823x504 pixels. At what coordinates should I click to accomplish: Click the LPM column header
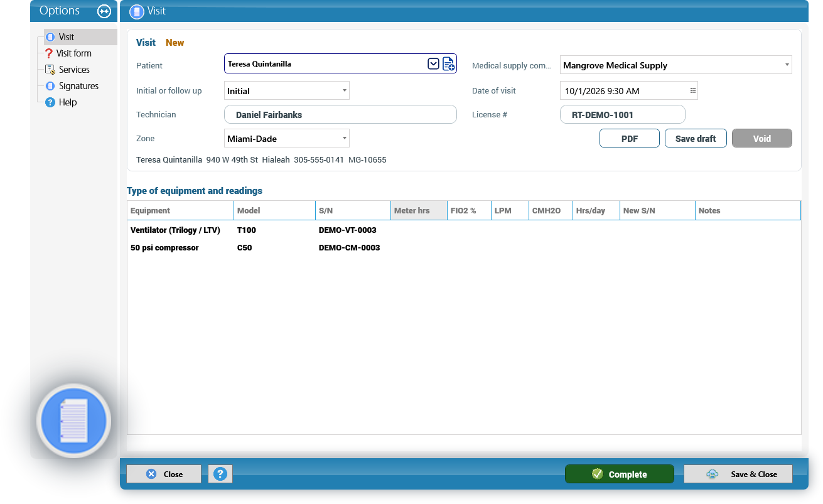(x=510, y=210)
